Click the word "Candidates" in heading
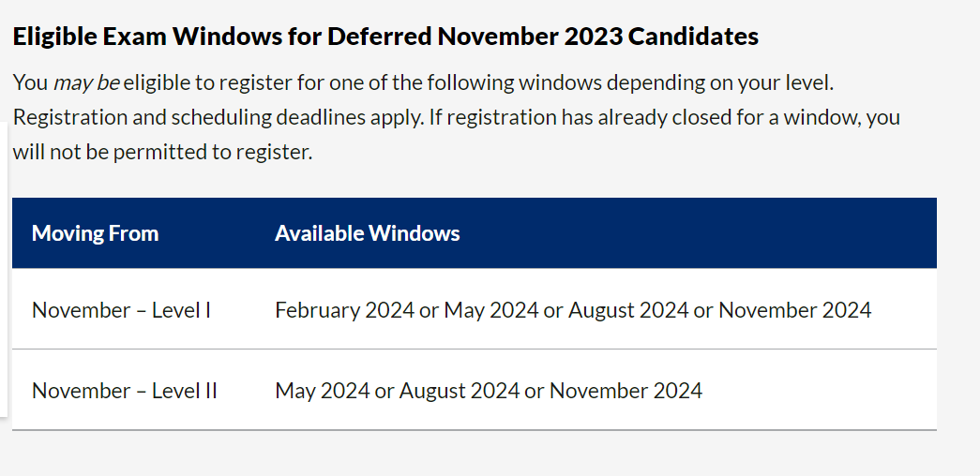Viewport: 980px width, 476px height. [693, 37]
